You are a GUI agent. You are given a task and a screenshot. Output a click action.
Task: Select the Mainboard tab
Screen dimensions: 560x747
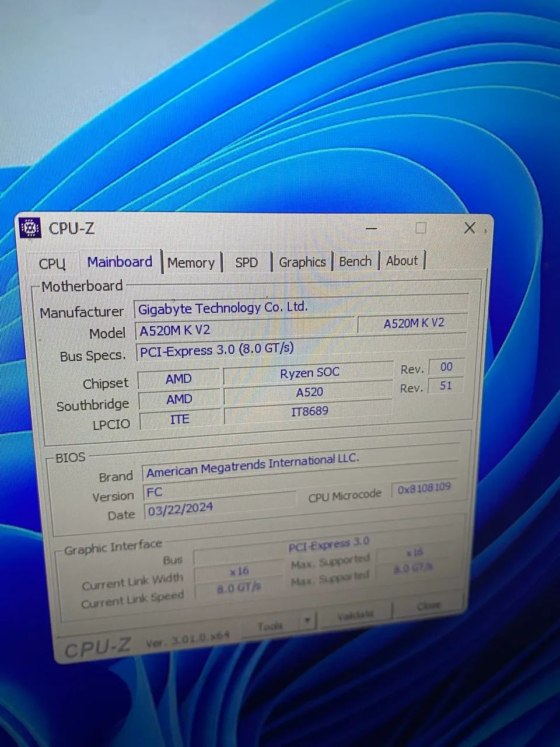pos(120,262)
